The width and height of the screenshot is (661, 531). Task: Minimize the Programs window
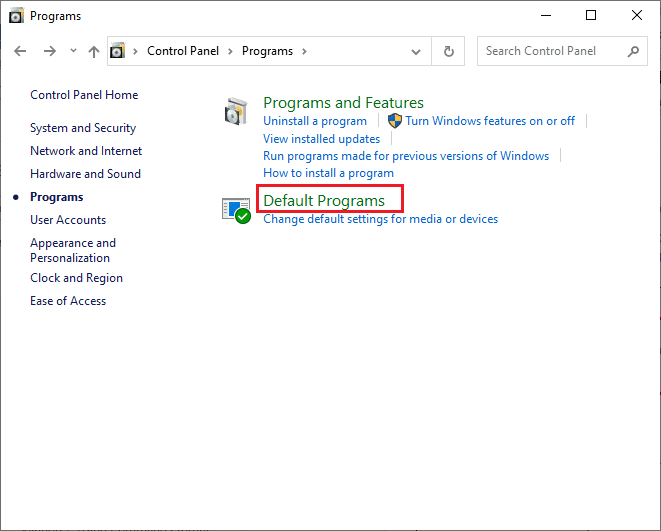point(546,16)
